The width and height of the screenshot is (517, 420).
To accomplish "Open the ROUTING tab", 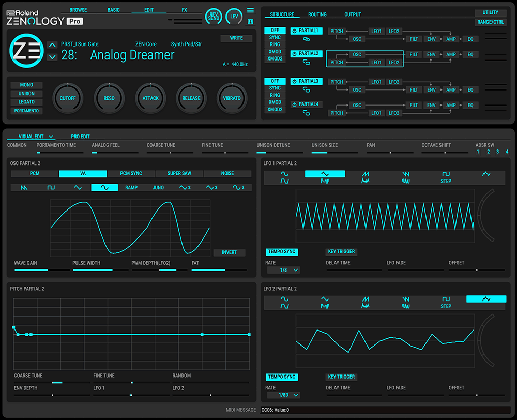I will [317, 14].
